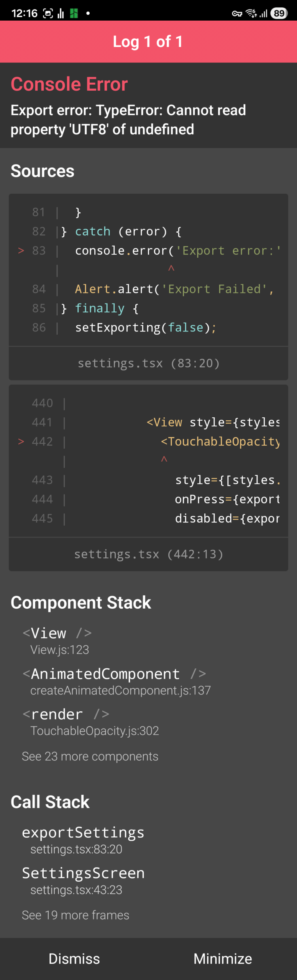Tap the VPN key icon in status bar
Image resolution: width=297 pixels, height=980 pixels.
click(x=237, y=14)
